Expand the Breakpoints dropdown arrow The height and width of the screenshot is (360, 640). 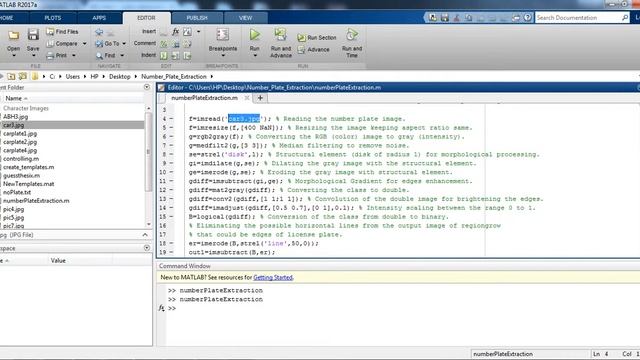(223, 56)
